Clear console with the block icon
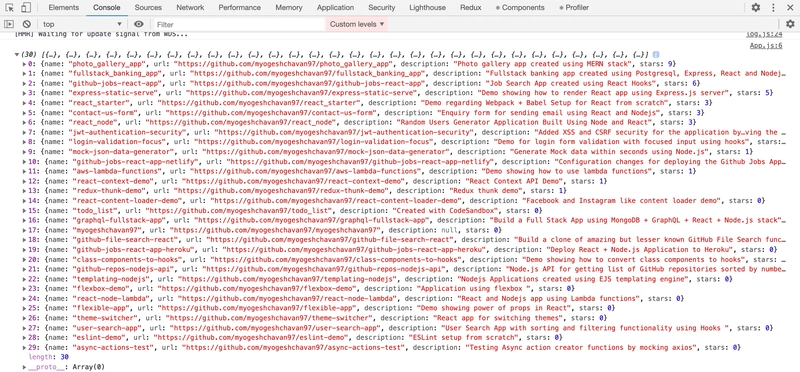 [27, 24]
